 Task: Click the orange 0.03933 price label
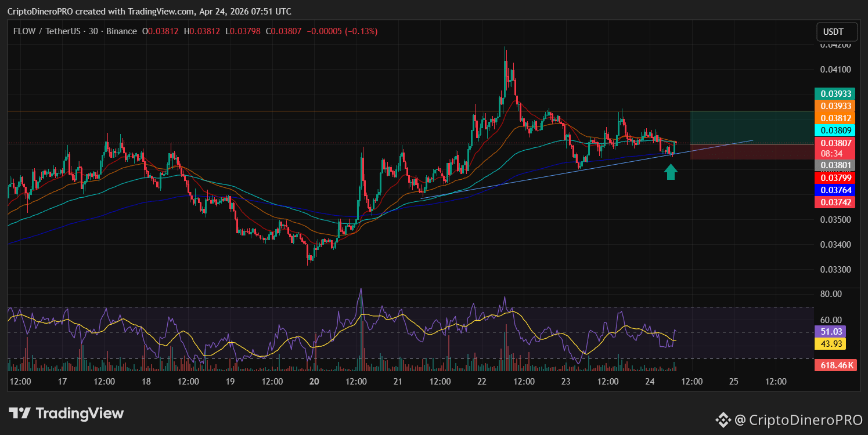click(x=835, y=106)
